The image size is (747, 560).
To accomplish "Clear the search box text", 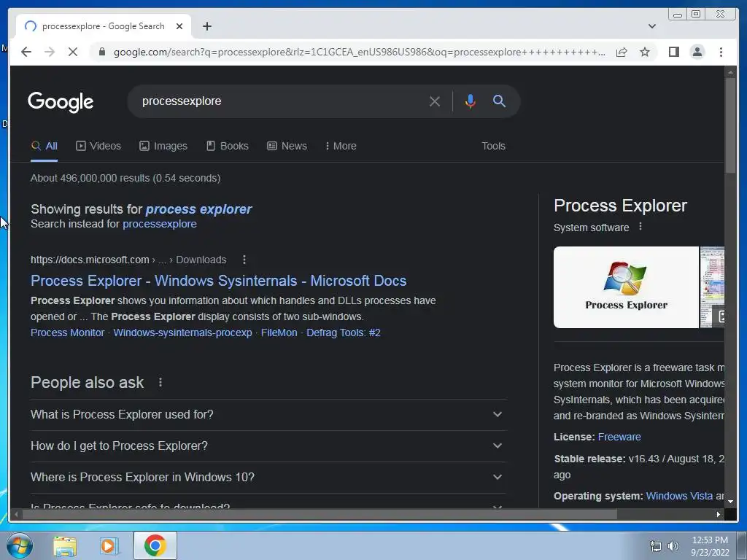I will tap(435, 101).
